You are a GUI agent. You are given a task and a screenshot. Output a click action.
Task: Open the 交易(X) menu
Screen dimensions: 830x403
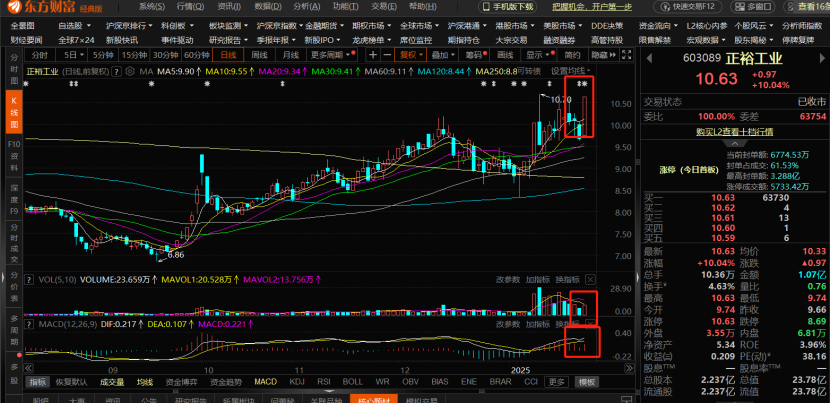pyautogui.click(x=385, y=7)
